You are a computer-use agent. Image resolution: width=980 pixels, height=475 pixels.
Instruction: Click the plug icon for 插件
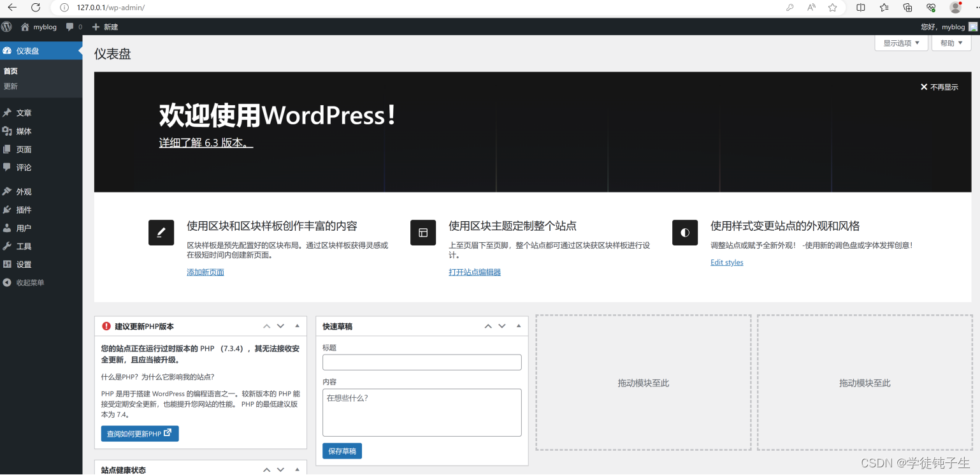[x=7, y=210]
